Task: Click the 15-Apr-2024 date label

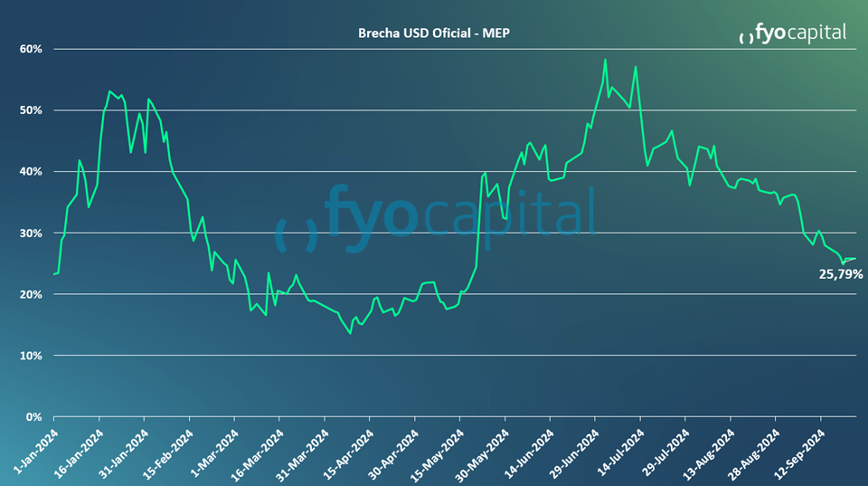Action: [x=349, y=453]
